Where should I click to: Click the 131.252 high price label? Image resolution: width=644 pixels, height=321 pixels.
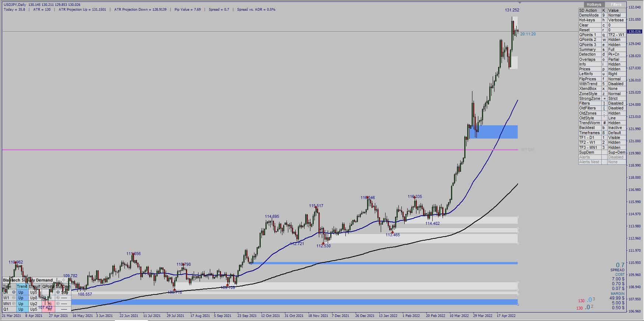click(512, 10)
